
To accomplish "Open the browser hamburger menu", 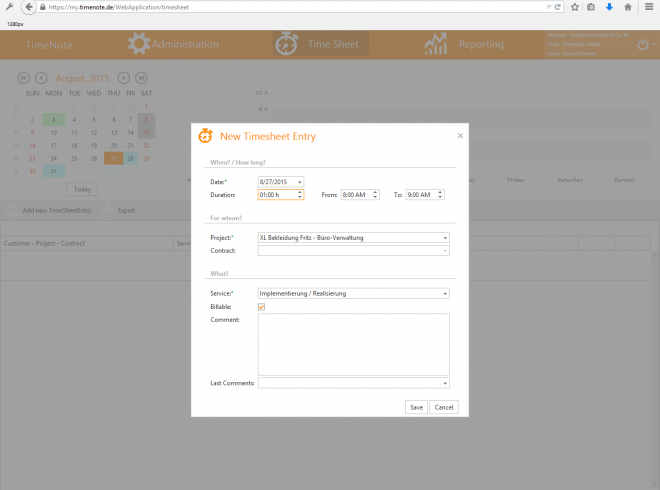I will (648, 7).
